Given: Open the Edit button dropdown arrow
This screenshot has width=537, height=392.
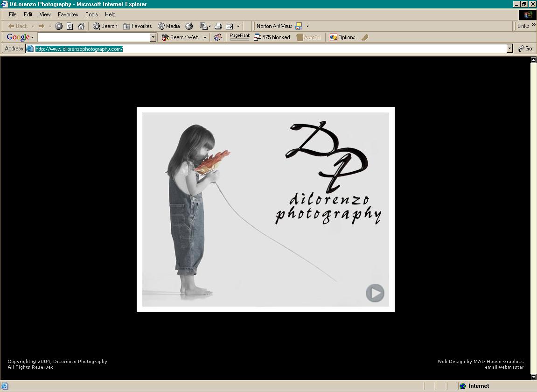Looking at the screenshot, I should (x=238, y=26).
